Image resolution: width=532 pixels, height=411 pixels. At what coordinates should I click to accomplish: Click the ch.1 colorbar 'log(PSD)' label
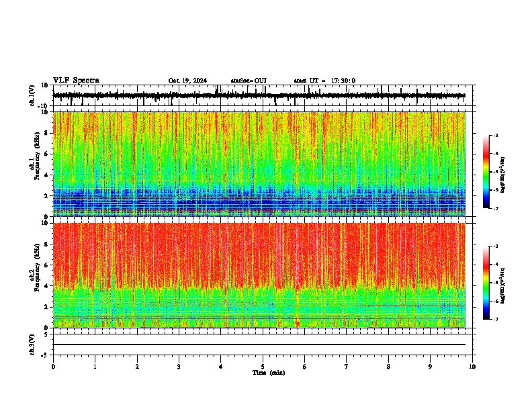coord(502,175)
